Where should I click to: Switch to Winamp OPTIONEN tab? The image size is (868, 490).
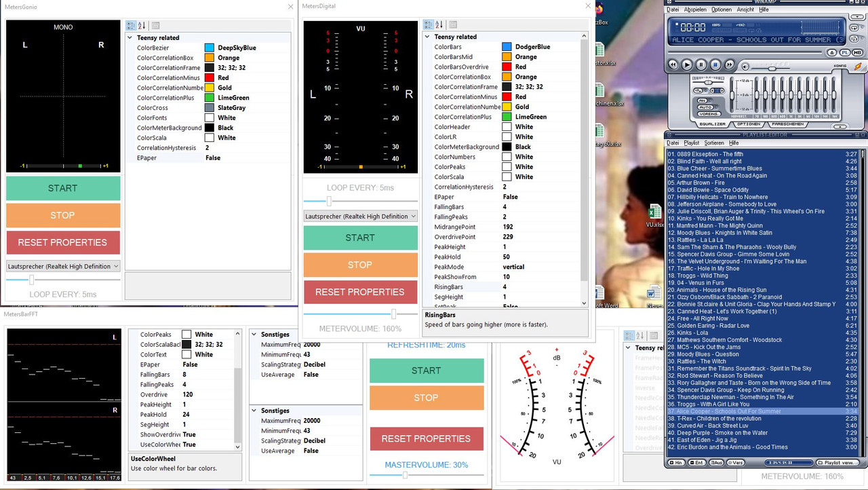tap(749, 124)
